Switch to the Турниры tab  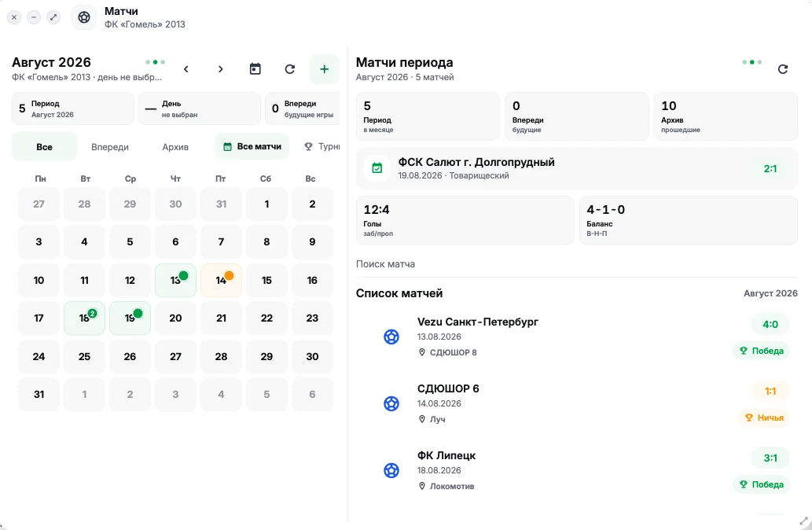321,146
